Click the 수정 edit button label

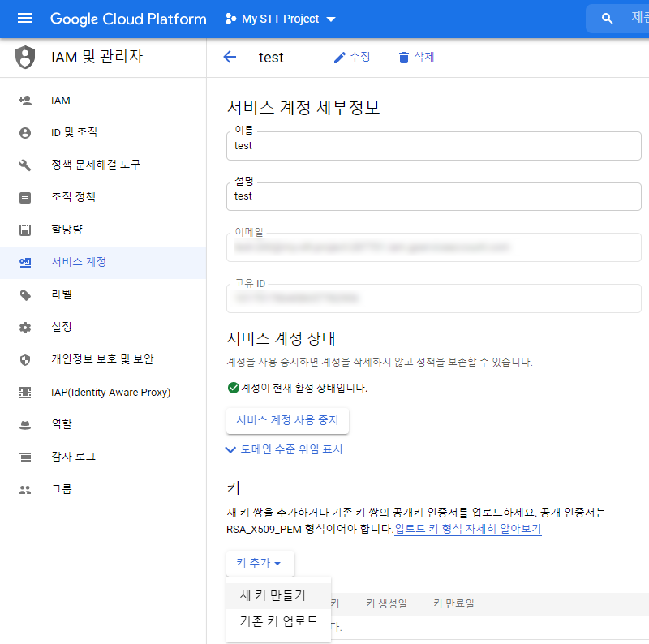(x=359, y=57)
